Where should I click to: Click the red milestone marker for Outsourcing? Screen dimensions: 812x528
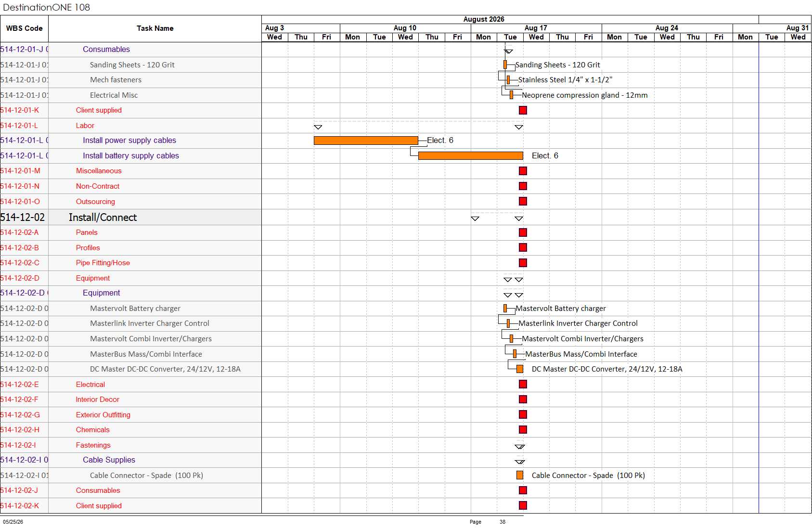(x=523, y=201)
